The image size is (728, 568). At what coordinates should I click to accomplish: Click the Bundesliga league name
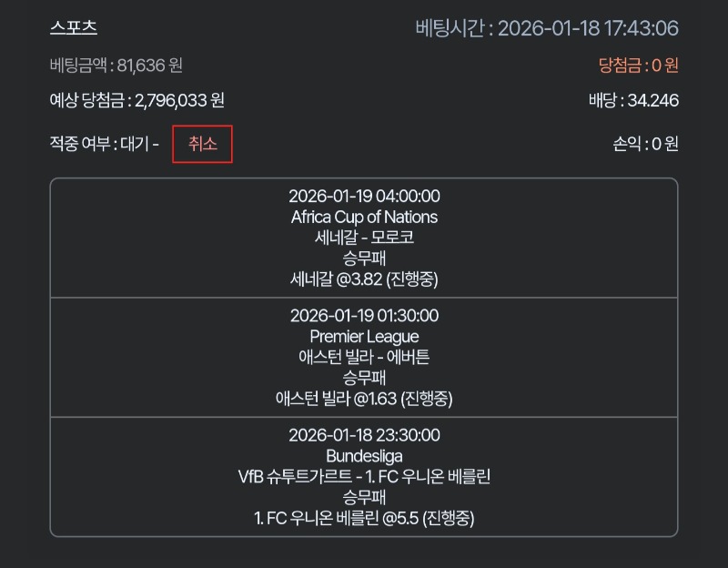click(x=364, y=455)
